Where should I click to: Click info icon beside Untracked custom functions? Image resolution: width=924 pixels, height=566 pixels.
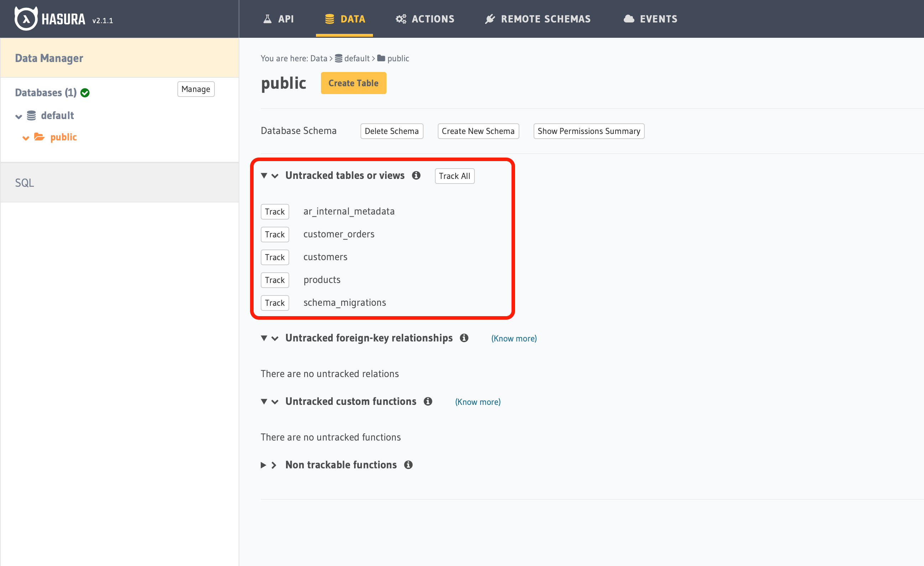(x=427, y=401)
